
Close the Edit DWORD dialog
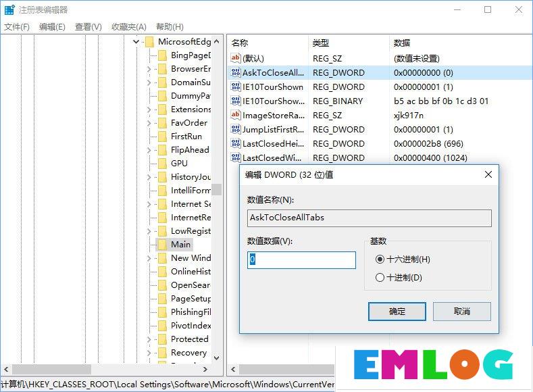(x=488, y=174)
